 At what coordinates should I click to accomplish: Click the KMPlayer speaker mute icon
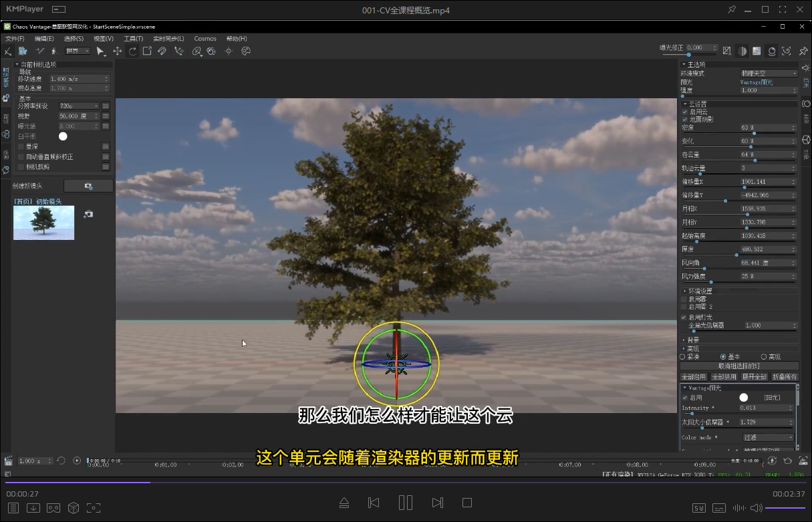point(756,508)
